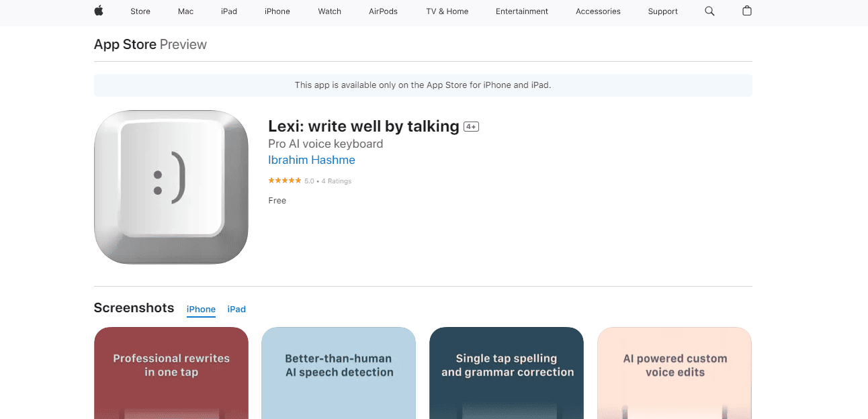Open the iPhone navigation menu

(277, 11)
